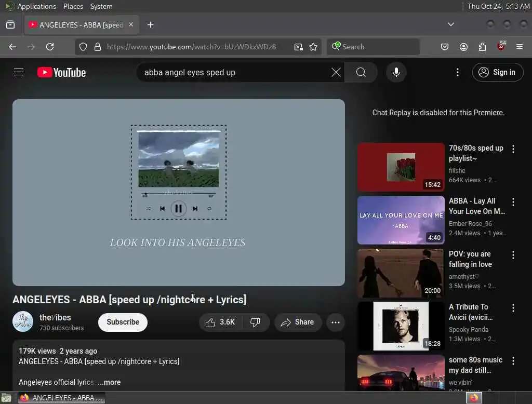Click the browser Search field
The image size is (532, 404).
tap(373, 47)
